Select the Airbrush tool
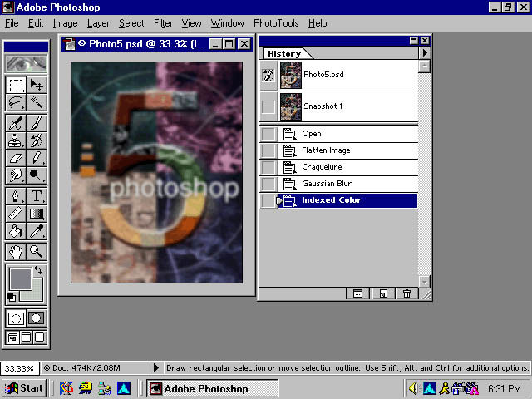Viewport: 532px width, 399px height. [16, 123]
